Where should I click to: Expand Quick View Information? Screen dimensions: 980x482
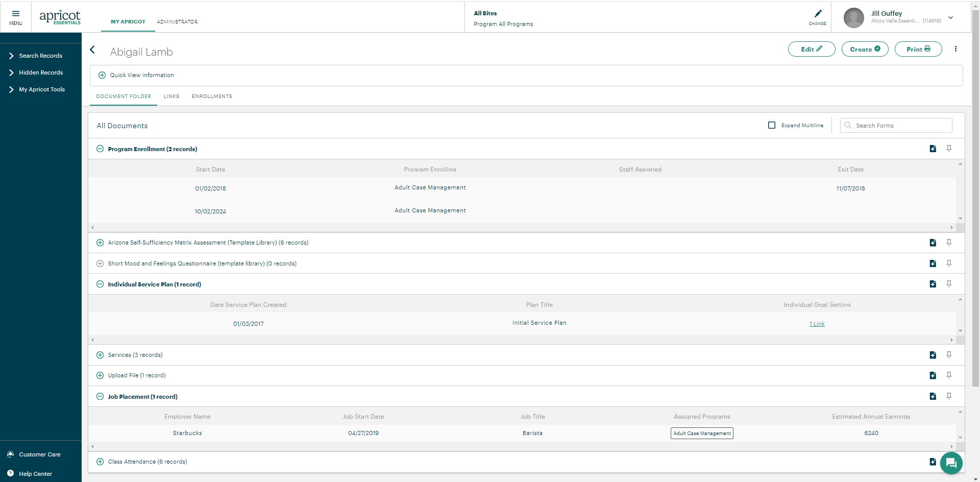(102, 75)
